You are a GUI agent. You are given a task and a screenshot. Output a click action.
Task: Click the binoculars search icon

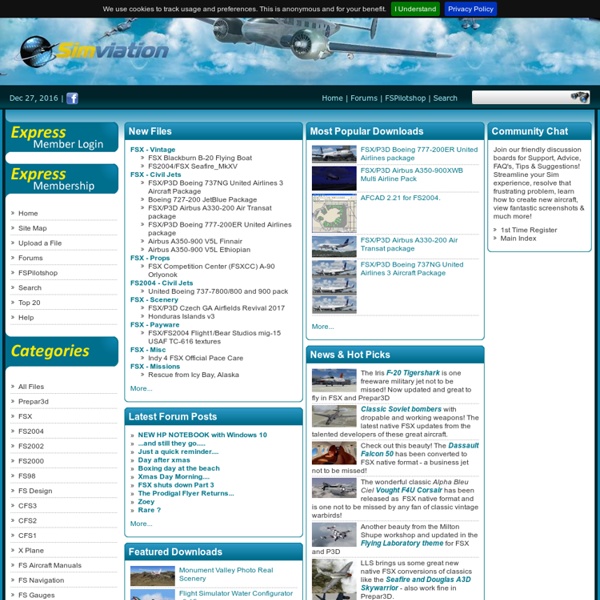coord(580,97)
